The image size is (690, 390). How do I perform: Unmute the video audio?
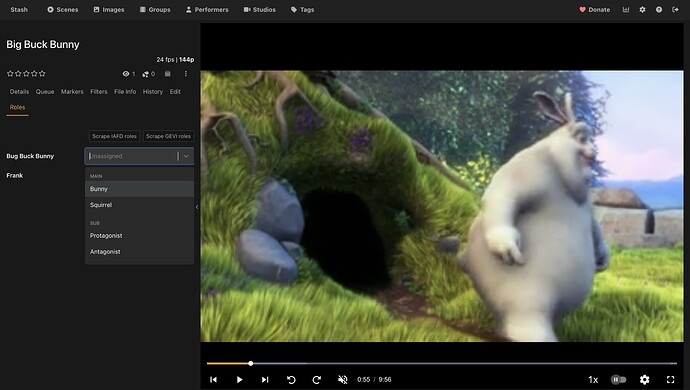point(342,379)
